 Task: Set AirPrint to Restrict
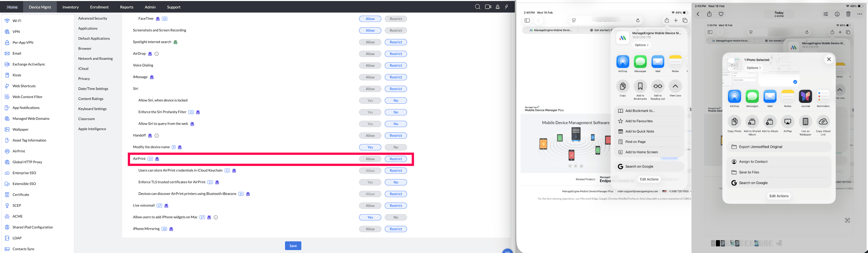pos(396,159)
